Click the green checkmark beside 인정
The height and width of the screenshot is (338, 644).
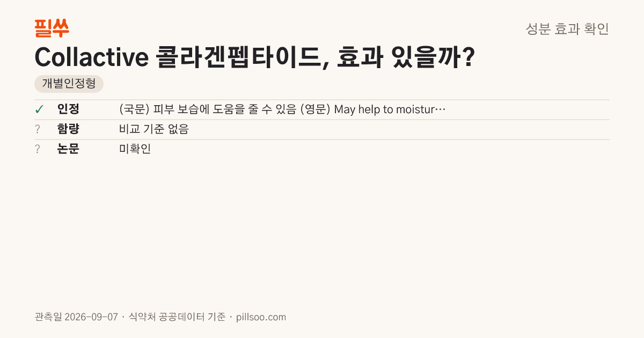pyautogui.click(x=39, y=109)
